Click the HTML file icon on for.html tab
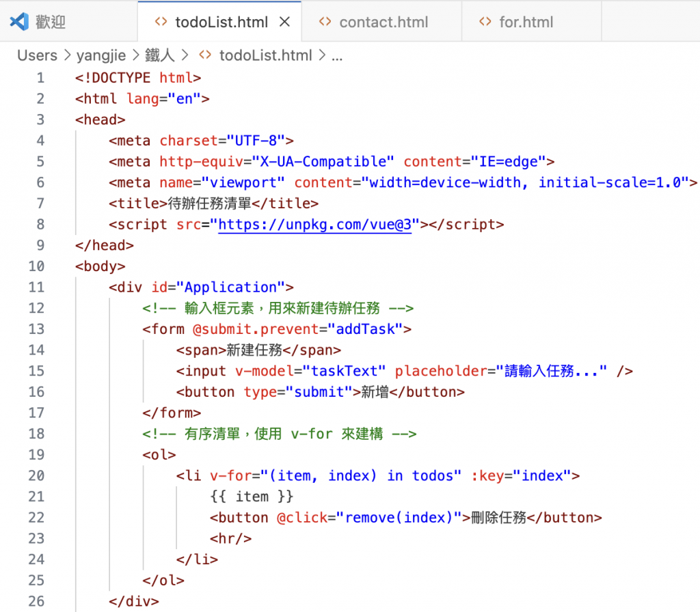The image size is (700, 612). pos(485,21)
